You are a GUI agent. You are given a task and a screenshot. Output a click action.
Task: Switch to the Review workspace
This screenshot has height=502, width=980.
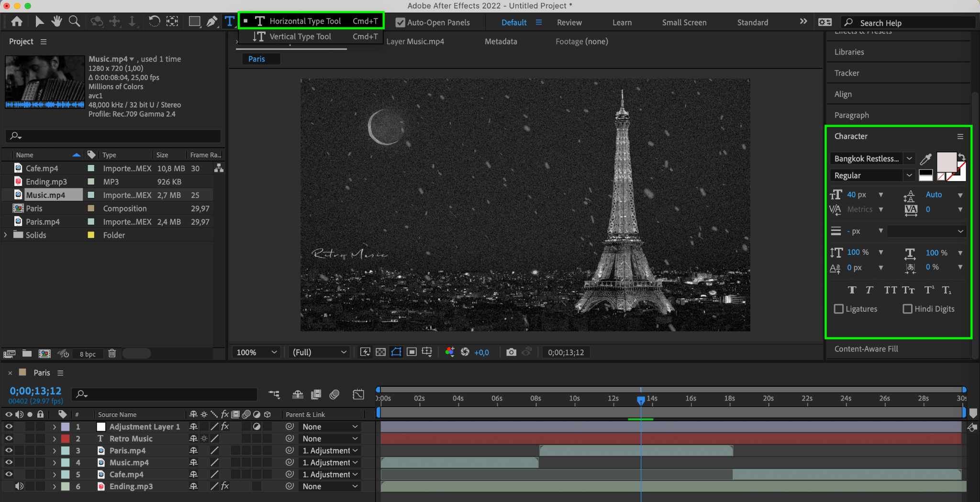[x=569, y=22]
